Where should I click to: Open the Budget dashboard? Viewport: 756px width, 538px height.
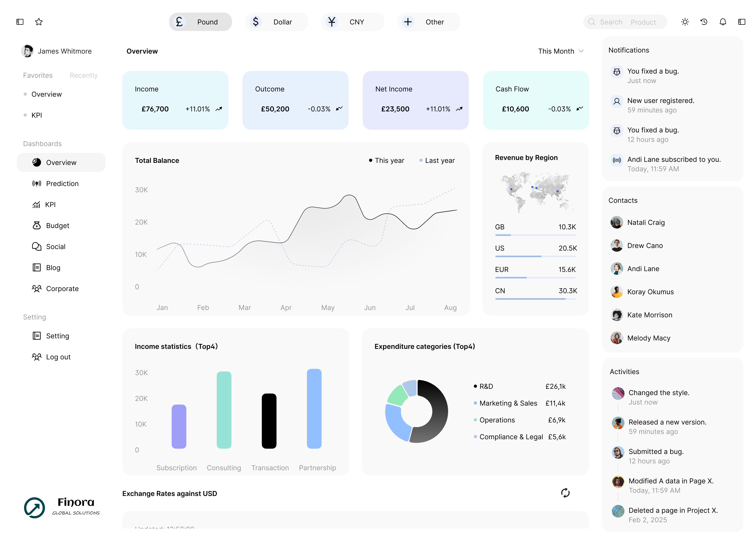point(57,226)
